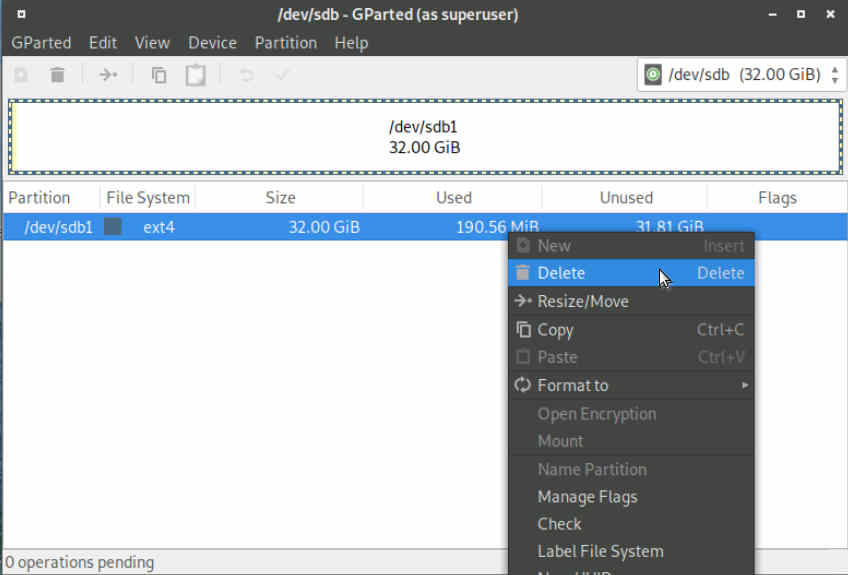Open the Device menu

pyautogui.click(x=212, y=43)
